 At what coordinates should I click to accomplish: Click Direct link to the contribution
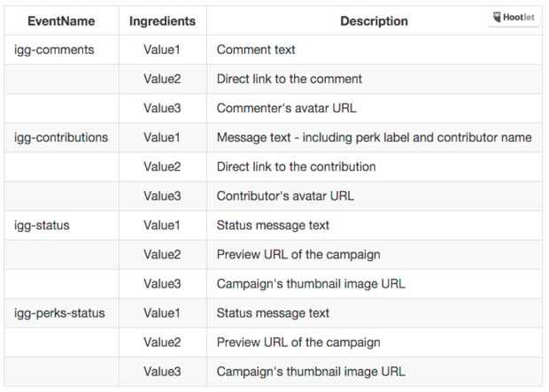[296, 166]
